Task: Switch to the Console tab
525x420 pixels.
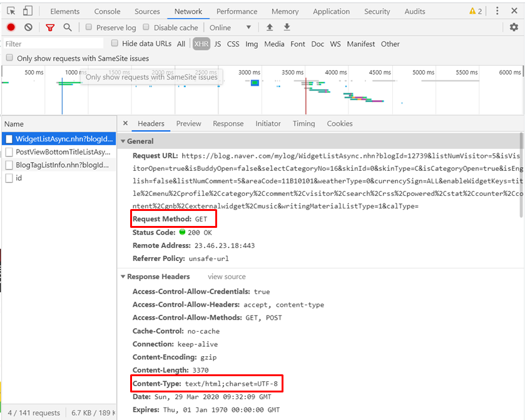Action: (107, 11)
